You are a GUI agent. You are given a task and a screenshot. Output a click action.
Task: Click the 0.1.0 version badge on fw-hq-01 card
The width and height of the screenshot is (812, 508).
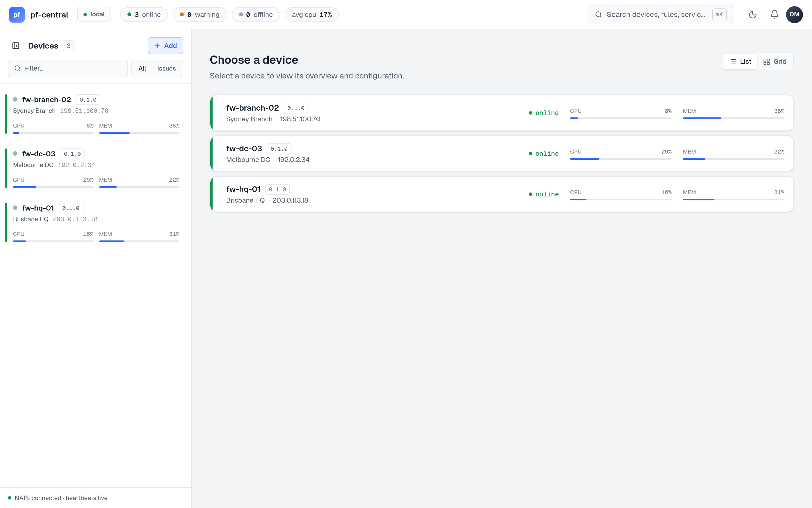point(277,189)
